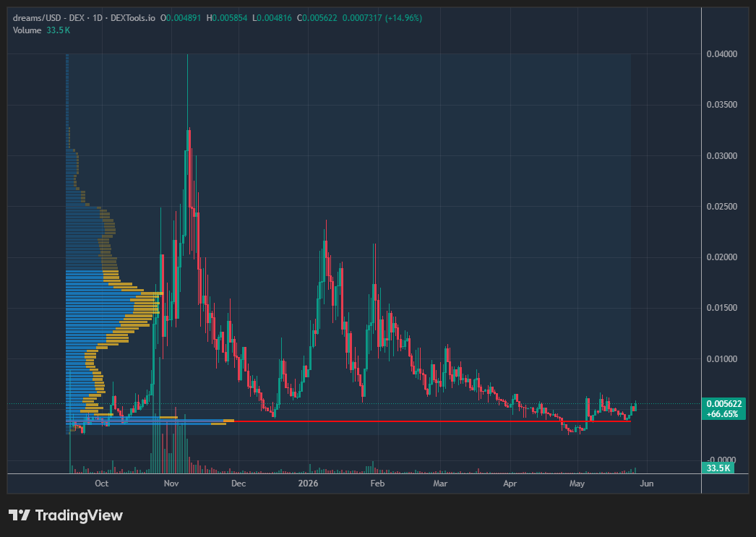
Task: Click the May label on time axis
Action: (577, 484)
